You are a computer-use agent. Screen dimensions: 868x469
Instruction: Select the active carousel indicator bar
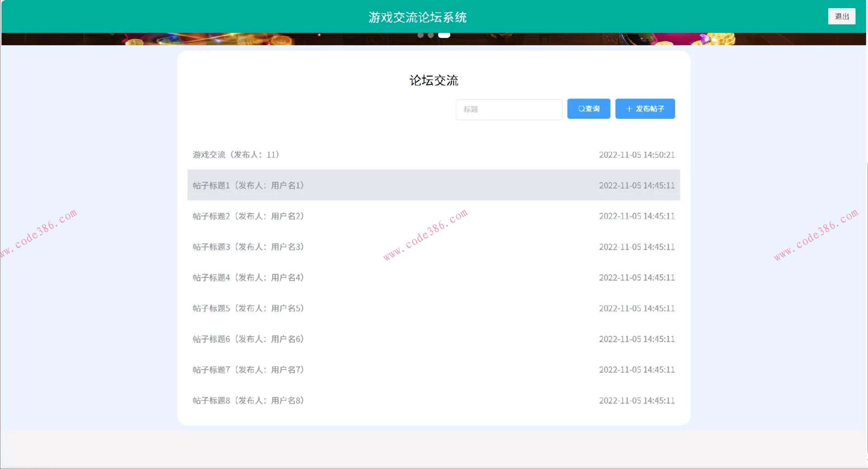(444, 35)
